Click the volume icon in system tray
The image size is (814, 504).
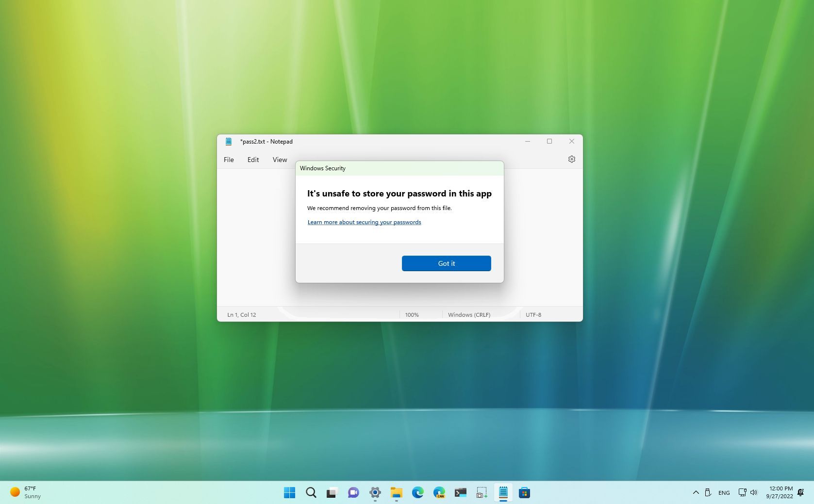pyautogui.click(x=754, y=492)
